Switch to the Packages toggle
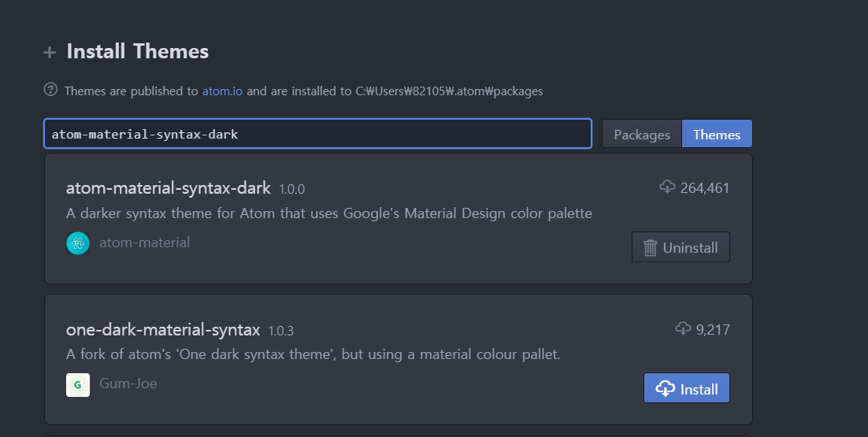This screenshot has height=437, width=868. coord(642,135)
